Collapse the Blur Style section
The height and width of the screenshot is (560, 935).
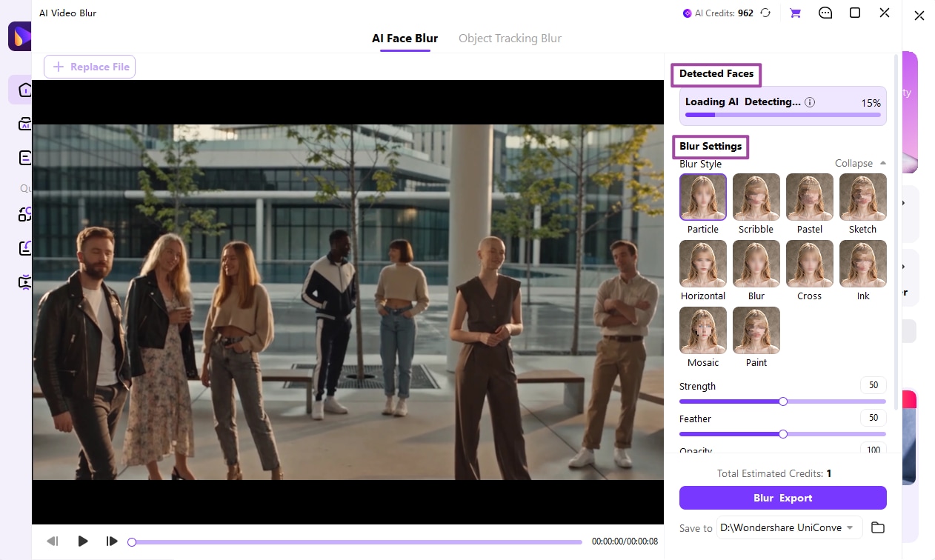860,163
